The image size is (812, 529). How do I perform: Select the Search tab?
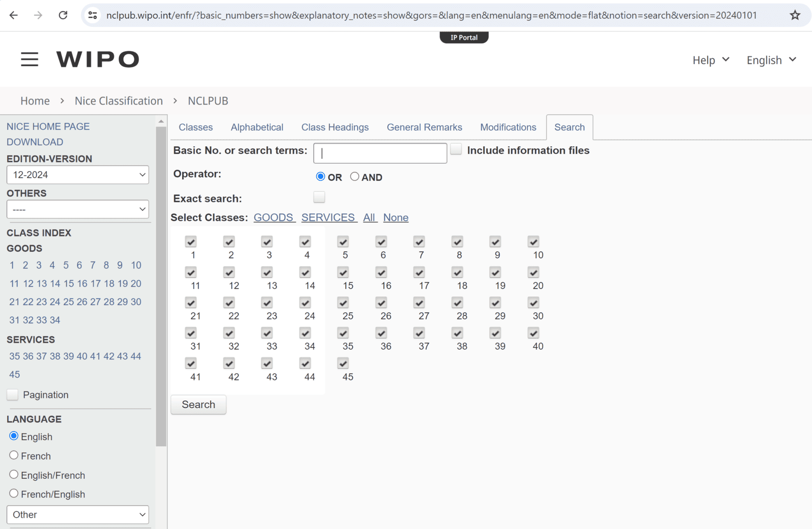569,127
